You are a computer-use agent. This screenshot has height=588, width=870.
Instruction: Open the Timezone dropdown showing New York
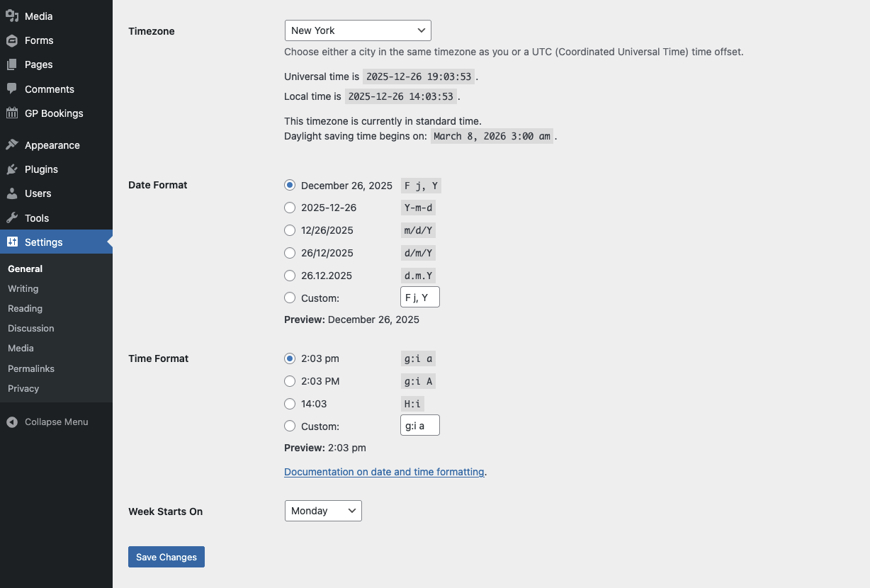click(358, 30)
